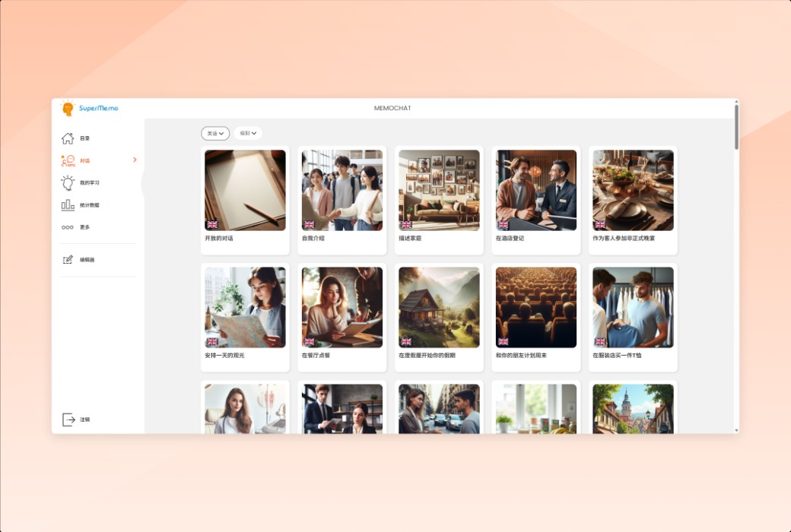This screenshot has width=791, height=532.
Task: Click the 在酒店登记 card title
Action: point(510,239)
